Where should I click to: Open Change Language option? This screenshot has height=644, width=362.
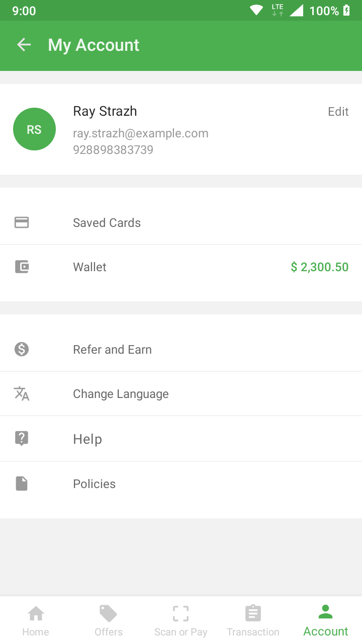[x=121, y=394]
